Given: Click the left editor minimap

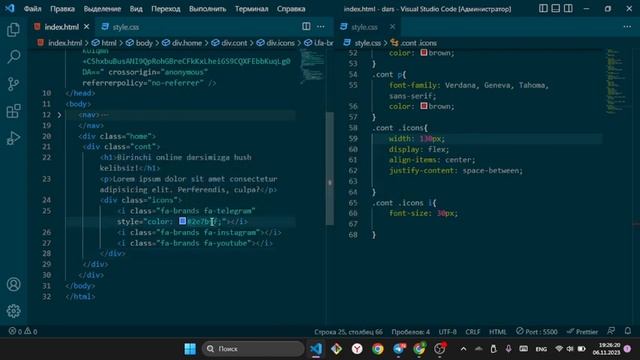Looking at the screenshot, I should pyautogui.click(x=312, y=66).
